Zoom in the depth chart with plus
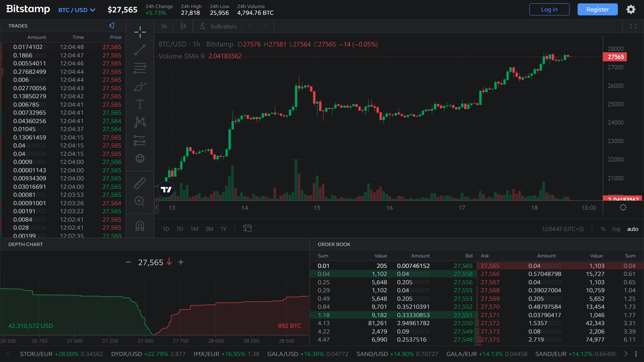 [x=181, y=262]
